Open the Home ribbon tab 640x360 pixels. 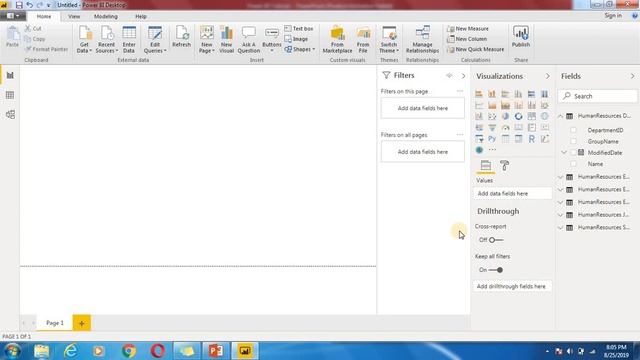coord(44,16)
